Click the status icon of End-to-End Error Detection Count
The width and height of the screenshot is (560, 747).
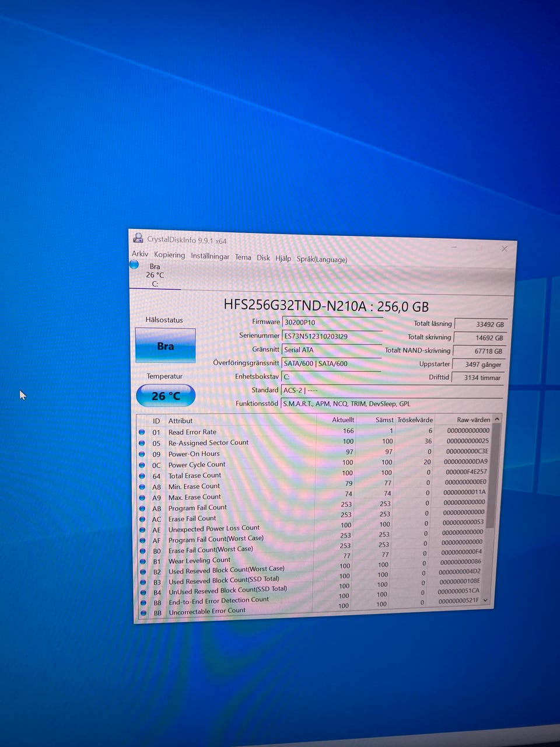[143, 603]
